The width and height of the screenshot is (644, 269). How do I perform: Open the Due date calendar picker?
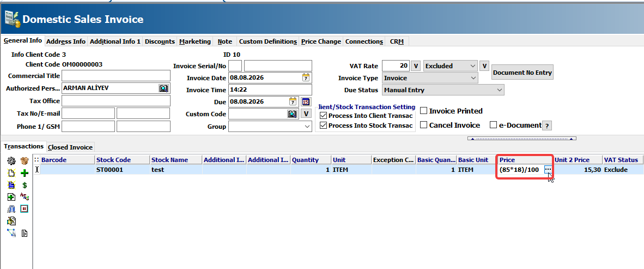pyautogui.click(x=293, y=101)
